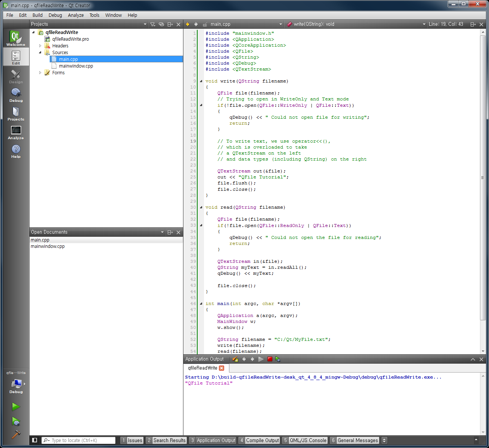Image resolution: width=489 pixels, height=448 pixels.
Task: Click the Line 19, Col 43 indicator
Action: tap(446, 24)
